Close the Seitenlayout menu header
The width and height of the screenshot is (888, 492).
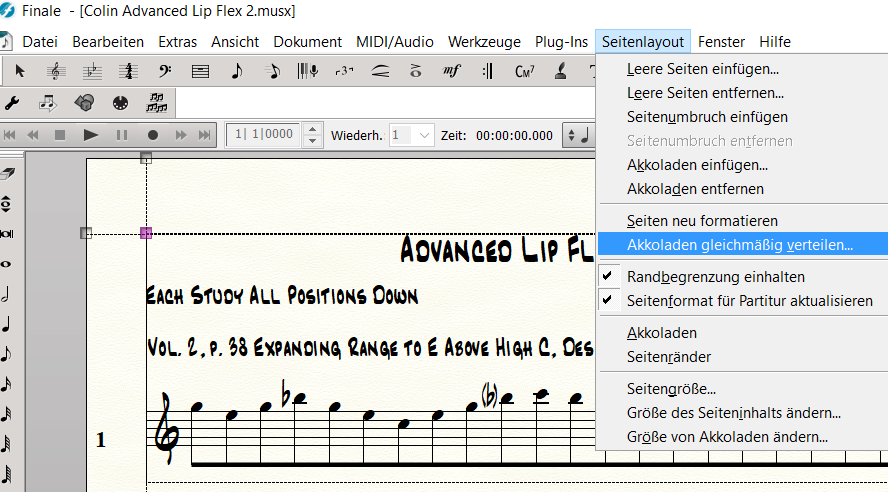(x=643, y=42)
